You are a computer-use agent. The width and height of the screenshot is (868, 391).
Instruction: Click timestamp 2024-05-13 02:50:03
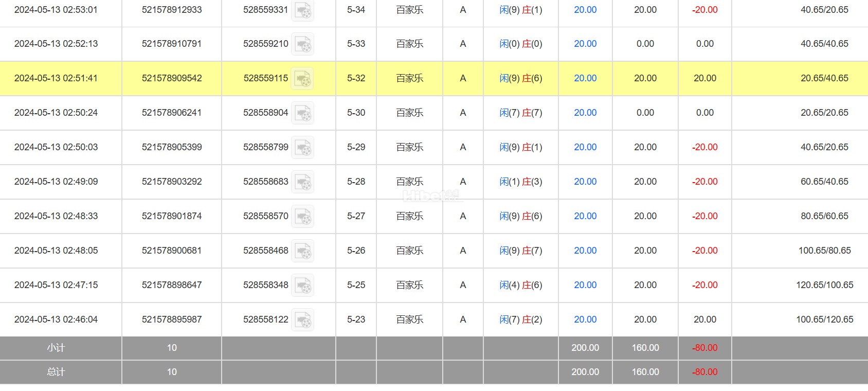(x=56, y=147)
